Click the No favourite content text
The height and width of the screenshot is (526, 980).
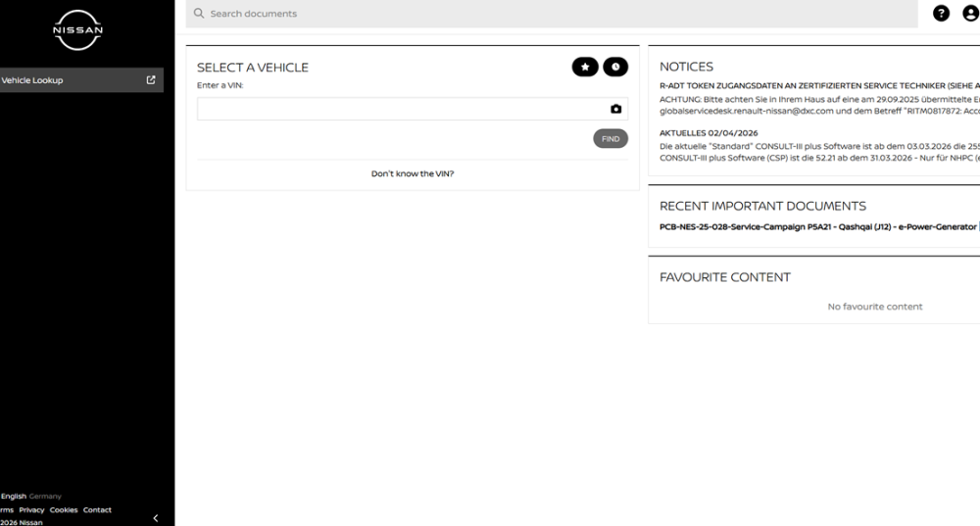pos(875,307)
